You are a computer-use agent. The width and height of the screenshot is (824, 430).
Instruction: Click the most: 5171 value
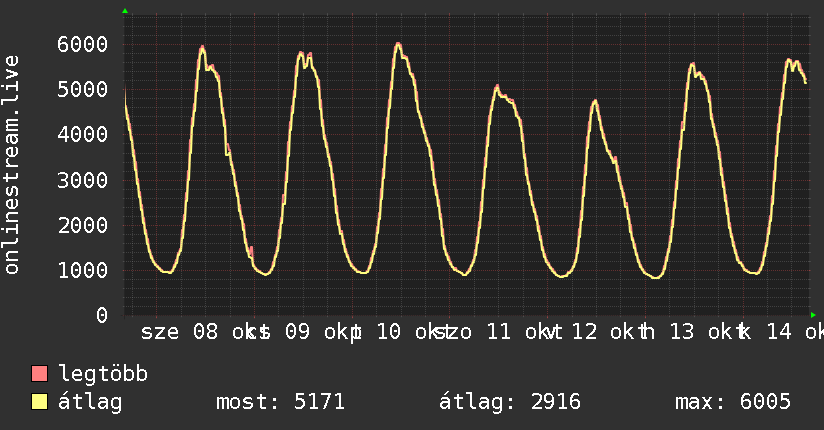(280, 402)
